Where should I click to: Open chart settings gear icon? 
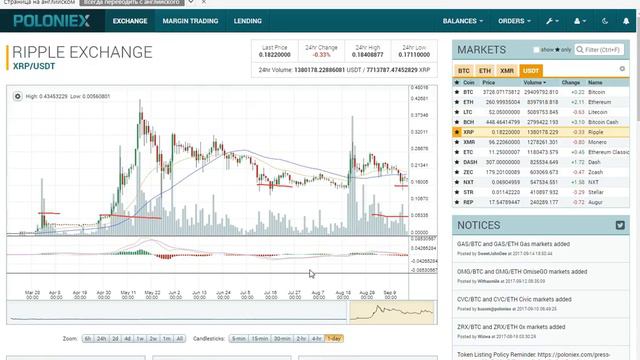pos(18,96)
